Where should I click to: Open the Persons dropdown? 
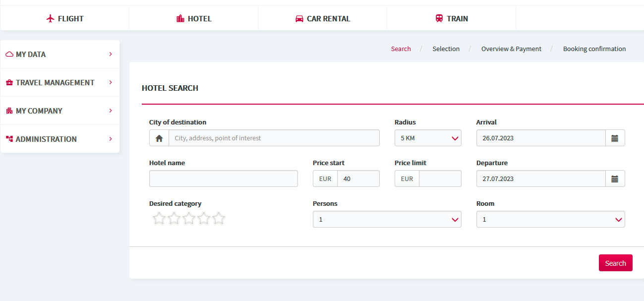pos(387,220)
